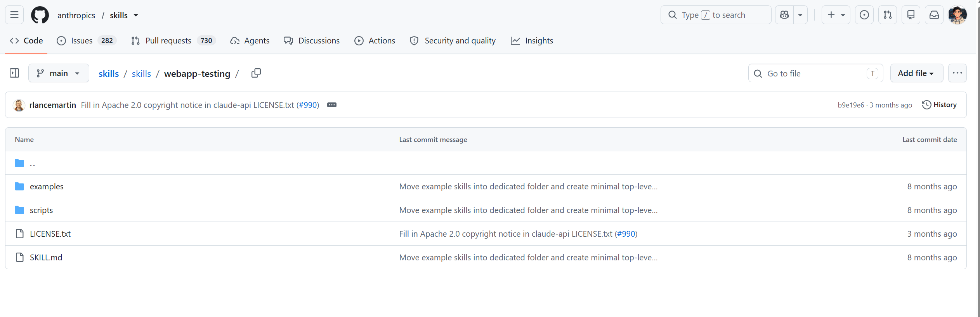Image resolution: width=980 pixels, height=317 pixels.
Task: Copy the webapp-testing path
Action: [256, 73]
